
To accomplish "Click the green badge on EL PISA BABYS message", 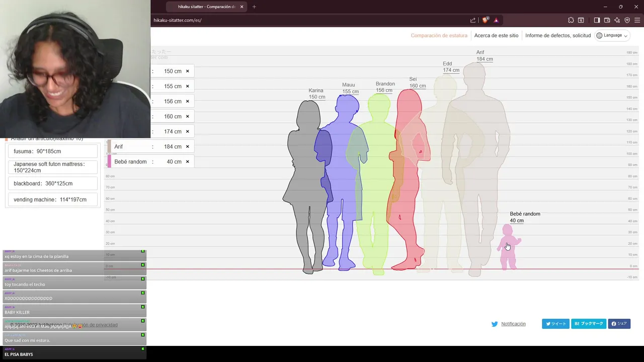I will [x=143, y=349].
